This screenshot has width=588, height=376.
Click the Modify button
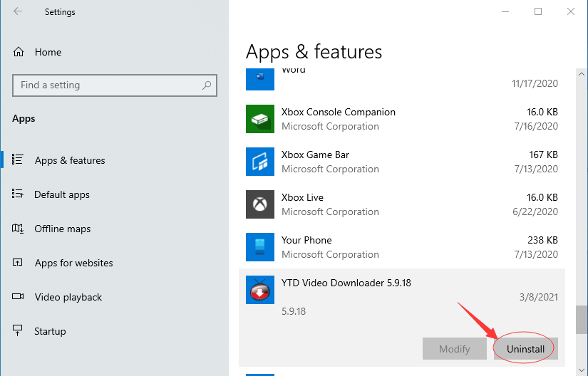(x=455, y=349)
